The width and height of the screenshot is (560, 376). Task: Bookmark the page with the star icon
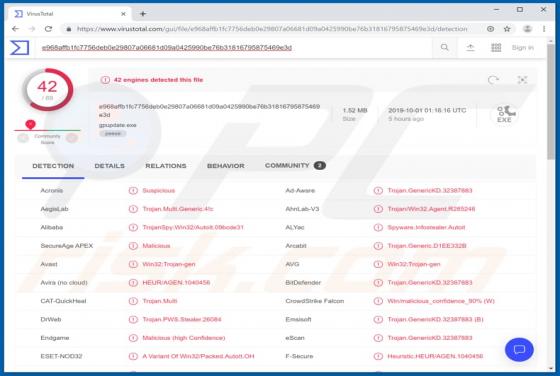click(x=507, y=29)
